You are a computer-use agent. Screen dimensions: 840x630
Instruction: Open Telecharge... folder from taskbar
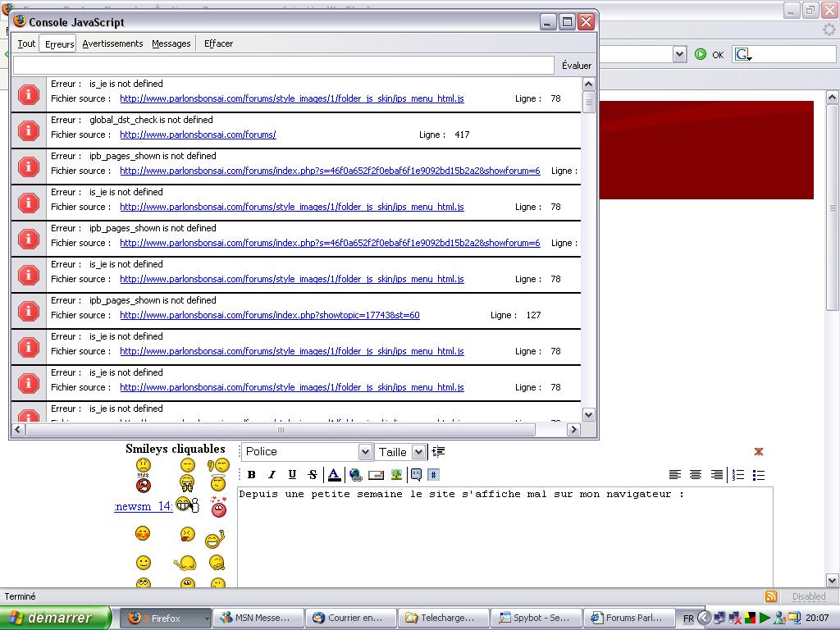point(444,618)
